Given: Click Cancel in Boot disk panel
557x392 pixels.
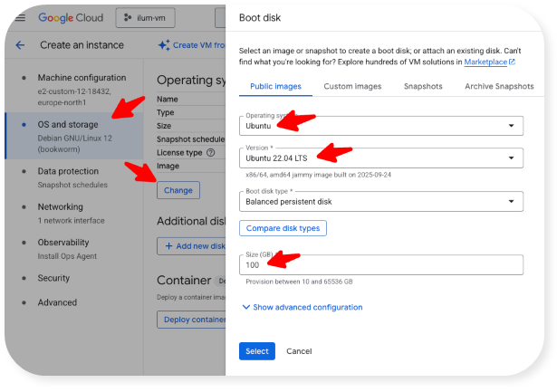Looking at the screenshot, I should click(x=299, y=350).
